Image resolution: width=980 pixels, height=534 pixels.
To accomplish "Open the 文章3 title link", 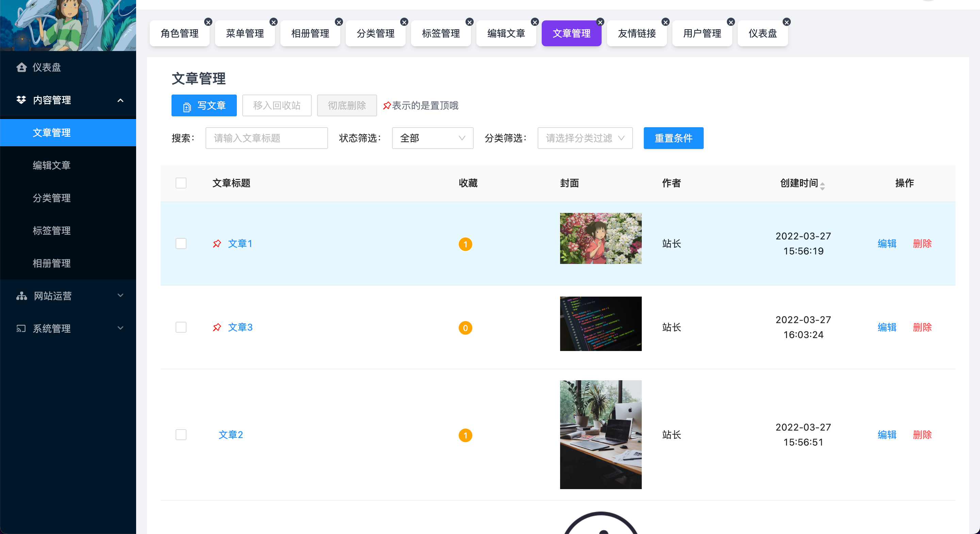I will [240, 328].
